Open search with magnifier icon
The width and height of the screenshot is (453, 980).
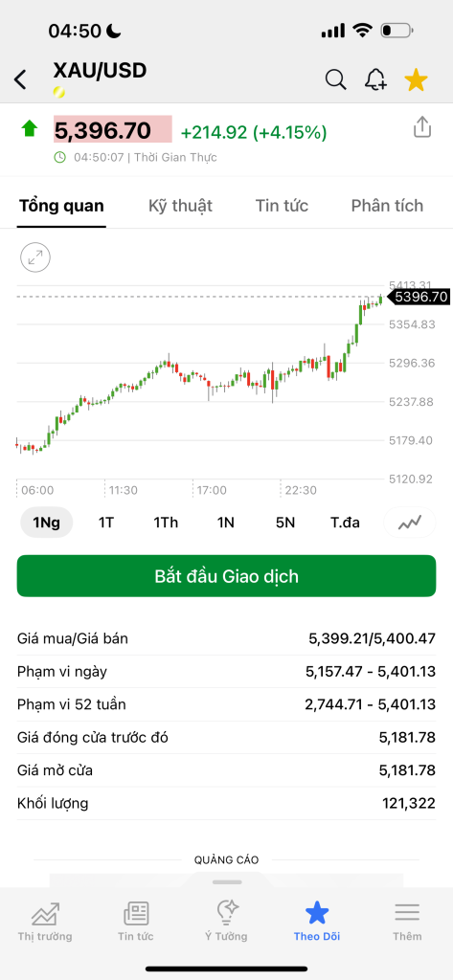click(336, 80)
